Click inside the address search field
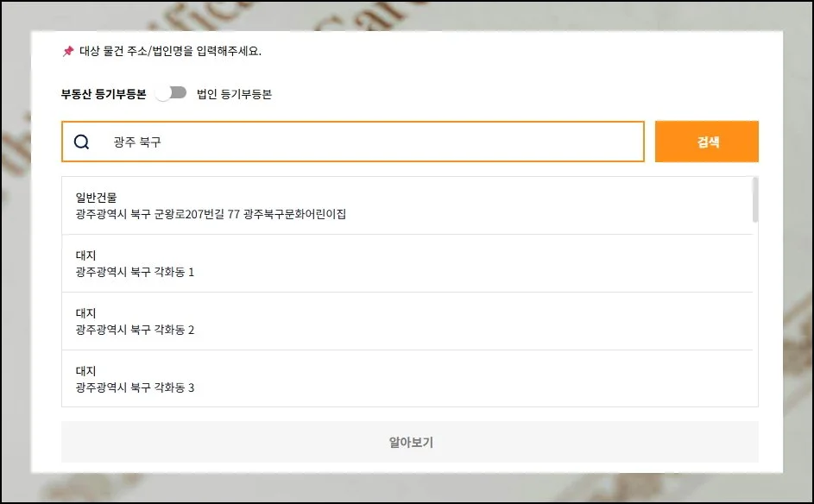Viewport: 814px width, 504px height. pos(345,141)
